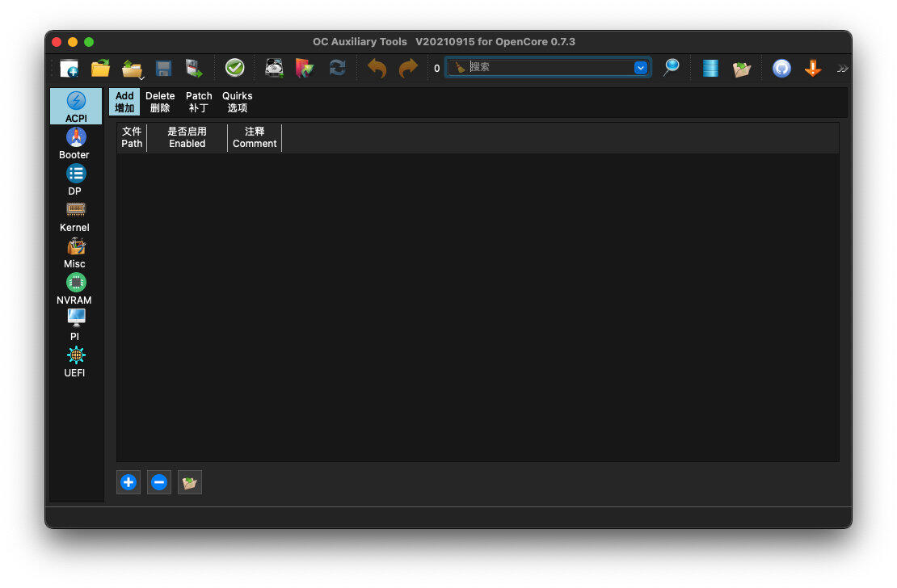897x588 pixels.
Task: Click the blue database icon
Action: coord(710,68)
